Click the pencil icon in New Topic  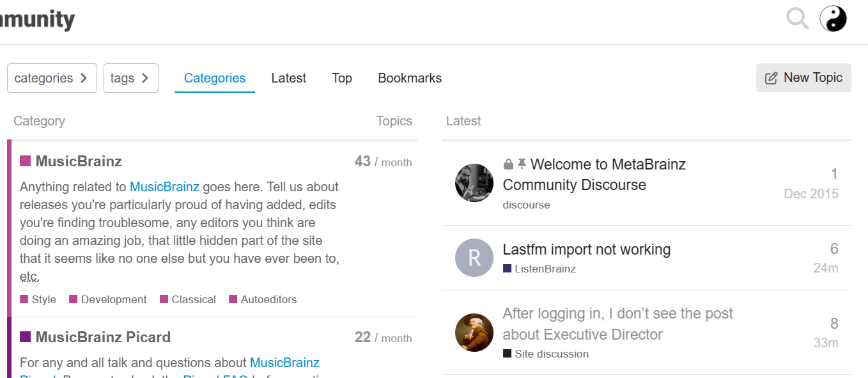pyautogui.click(x=771, y=78)
